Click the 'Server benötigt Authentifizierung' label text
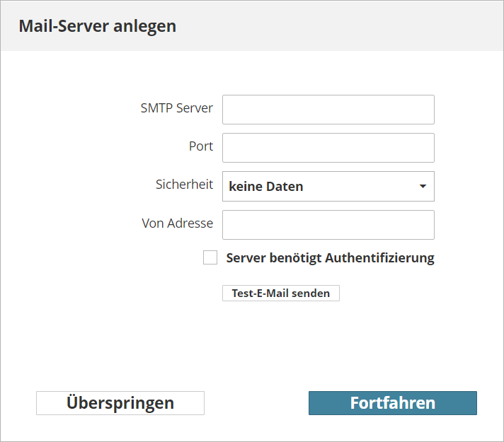The image size is (504, 442). point(330,258)
